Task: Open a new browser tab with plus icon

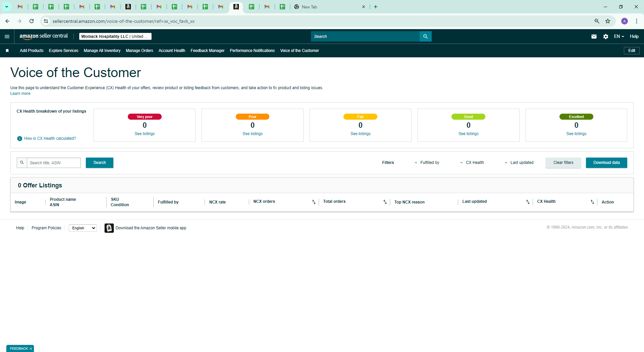Action: (x=376, y=7)
